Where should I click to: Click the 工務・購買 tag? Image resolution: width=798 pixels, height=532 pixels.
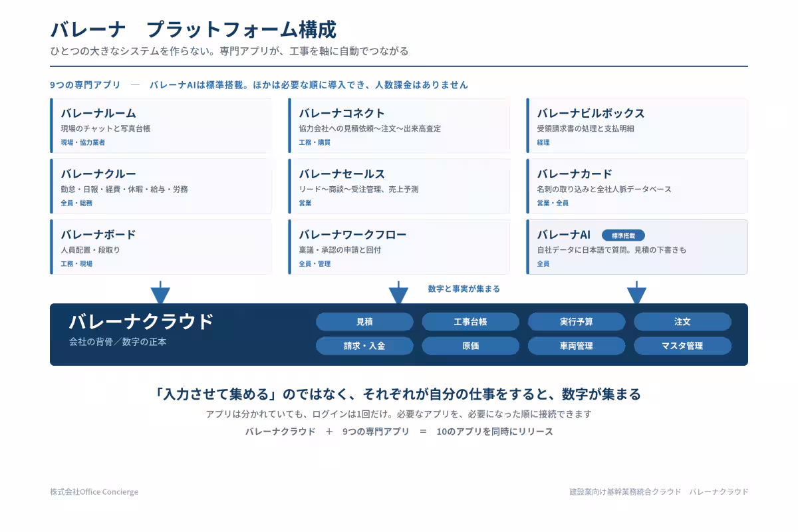315,142
